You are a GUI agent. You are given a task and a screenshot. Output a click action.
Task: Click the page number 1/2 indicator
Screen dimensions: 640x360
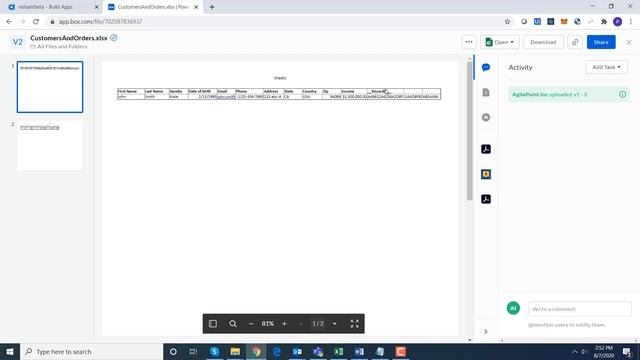point(318,324)
